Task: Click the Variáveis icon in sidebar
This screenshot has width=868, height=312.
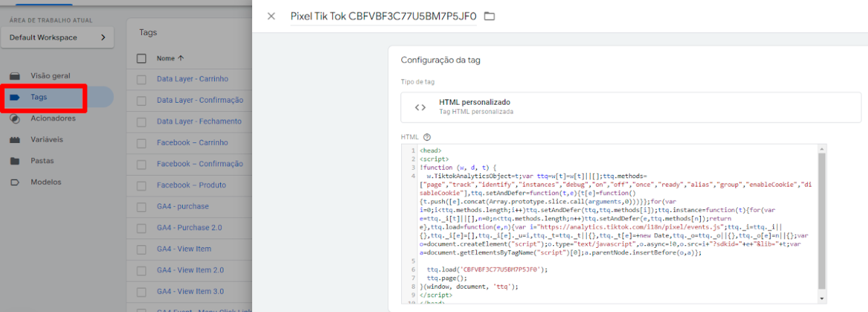Action: point(15,140)
